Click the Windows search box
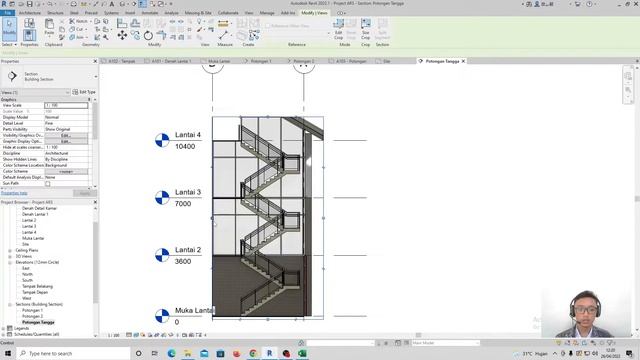This screenshot has height=360, width=640. click(x=73, y=353)
